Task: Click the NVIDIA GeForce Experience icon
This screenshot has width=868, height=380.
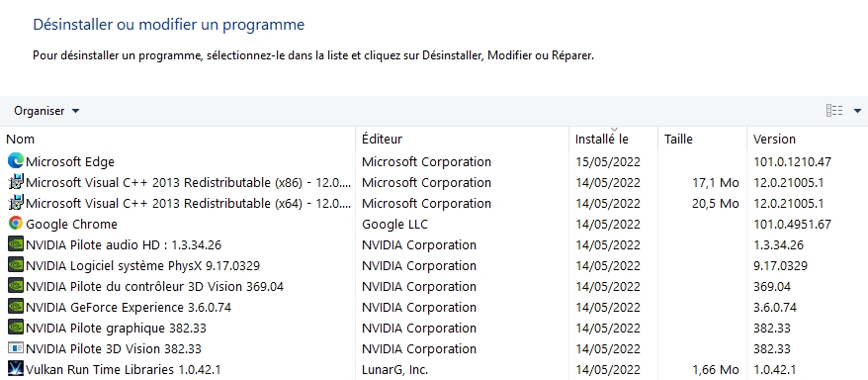Action: coord(16,307)
